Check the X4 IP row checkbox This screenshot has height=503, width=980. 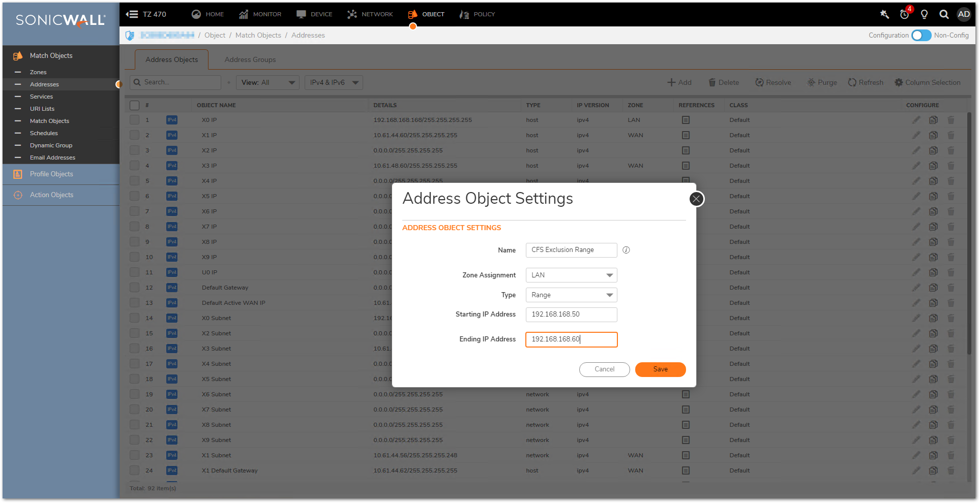[134, 181]
